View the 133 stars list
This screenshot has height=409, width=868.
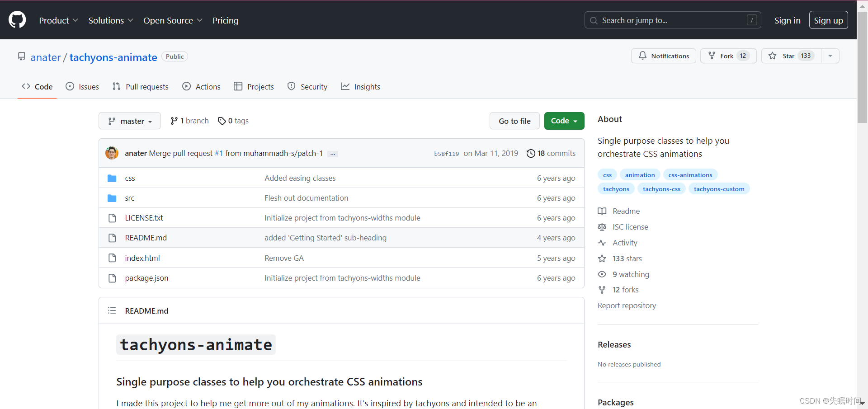click(620, 259)
